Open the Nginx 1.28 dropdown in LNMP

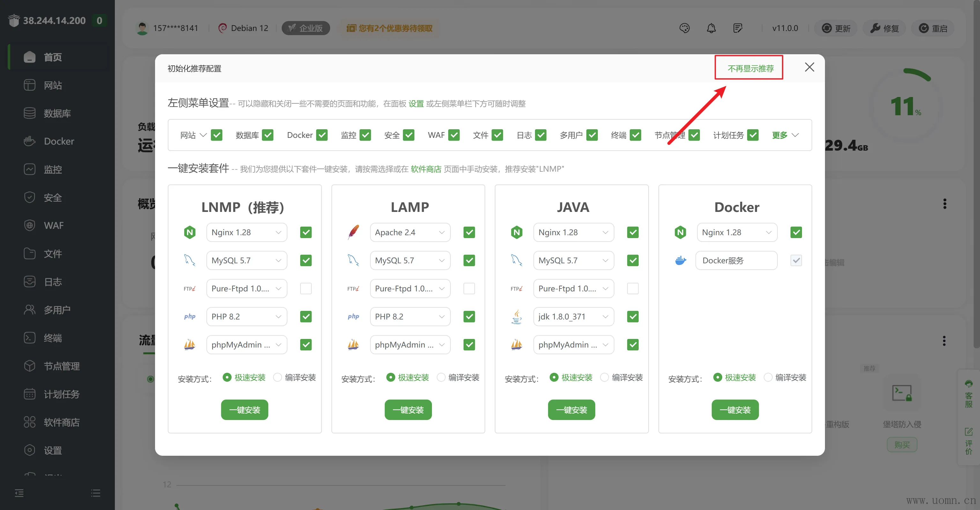[x=246, y=232]
